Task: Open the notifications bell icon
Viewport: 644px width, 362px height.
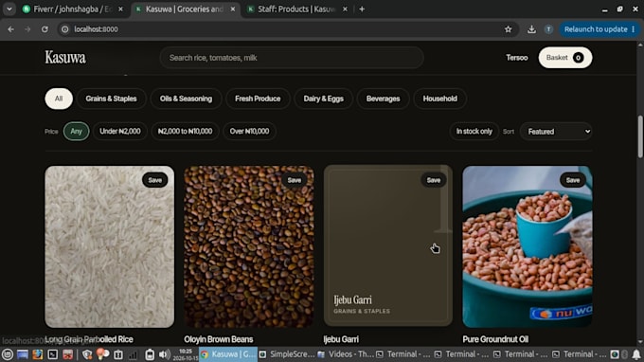Action: point(636,354)
